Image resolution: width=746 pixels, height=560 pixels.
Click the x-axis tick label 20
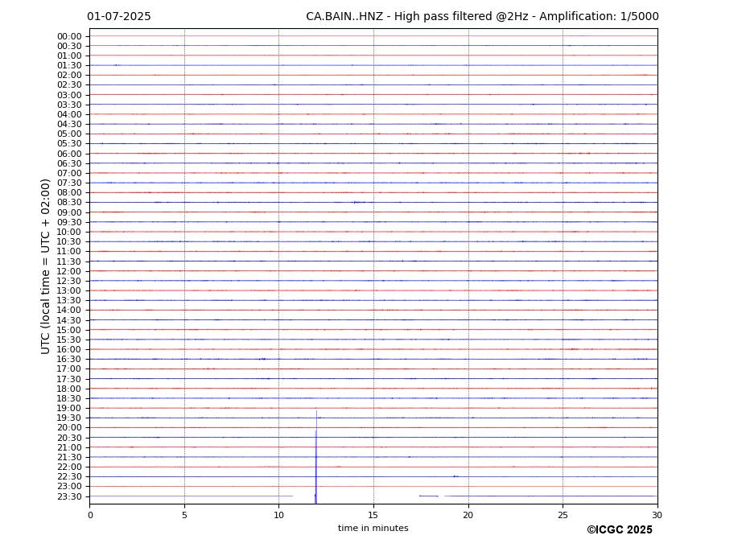tap(468, 515)
